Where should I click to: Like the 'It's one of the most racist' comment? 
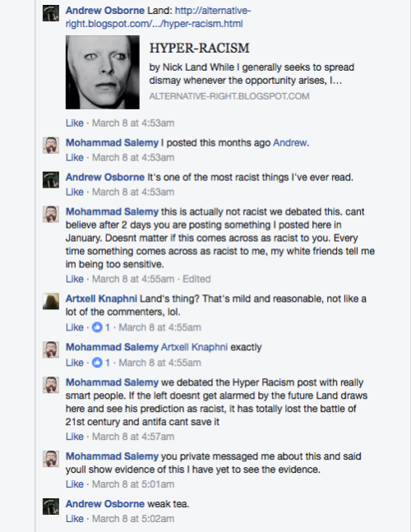pos(75,192)
